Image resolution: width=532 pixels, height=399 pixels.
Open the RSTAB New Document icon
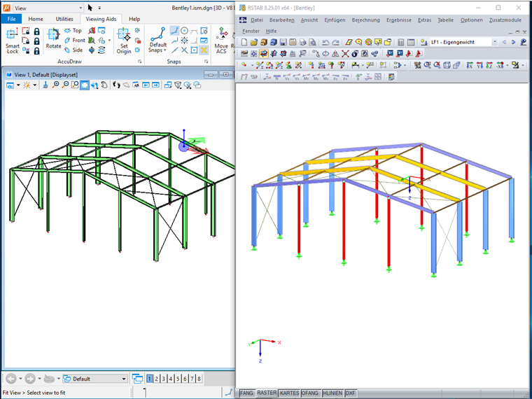244,43
